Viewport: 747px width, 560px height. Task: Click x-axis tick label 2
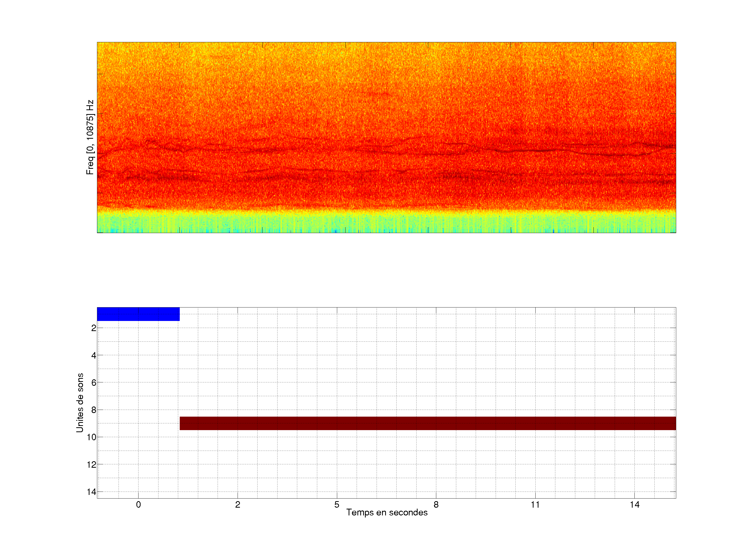coord(237,505)
